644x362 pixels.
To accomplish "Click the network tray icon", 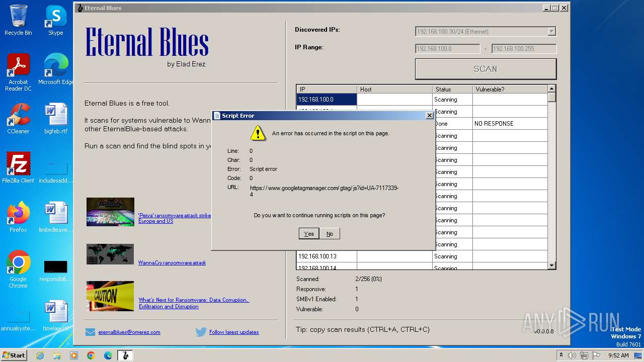I will tap(584, 355).
